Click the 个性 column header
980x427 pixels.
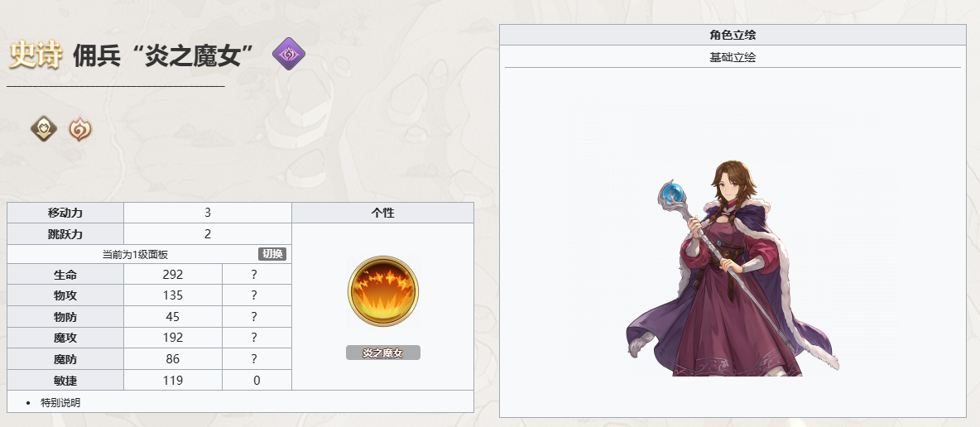(382, 213)
